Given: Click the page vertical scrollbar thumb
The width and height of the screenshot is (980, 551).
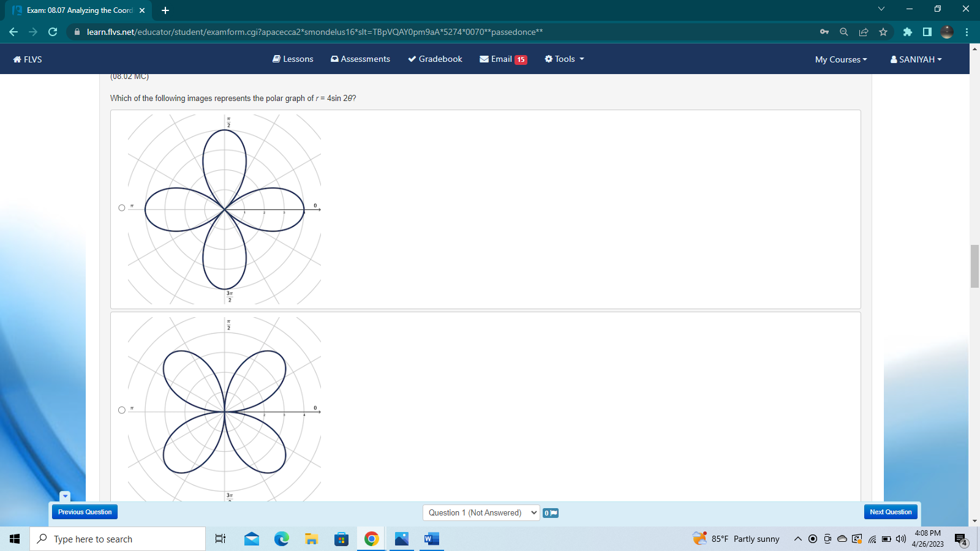Looking at the screenshot, I should (974, 266).
